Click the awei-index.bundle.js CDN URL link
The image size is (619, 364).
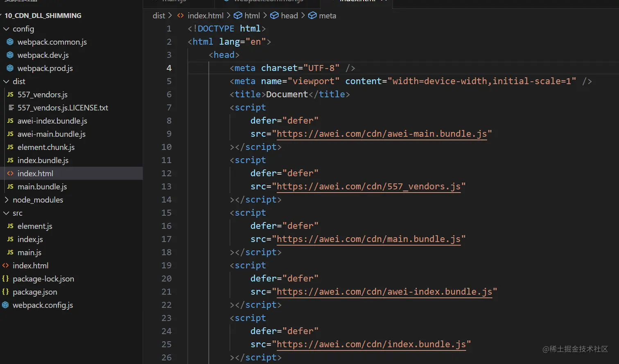click(x=384, y=292)
